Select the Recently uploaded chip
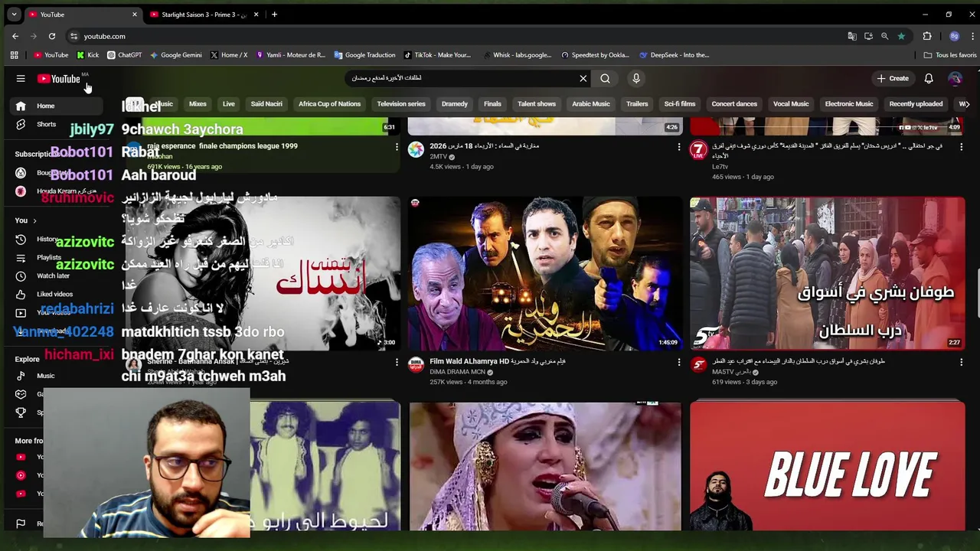980x551 pixels. point(916,104)
